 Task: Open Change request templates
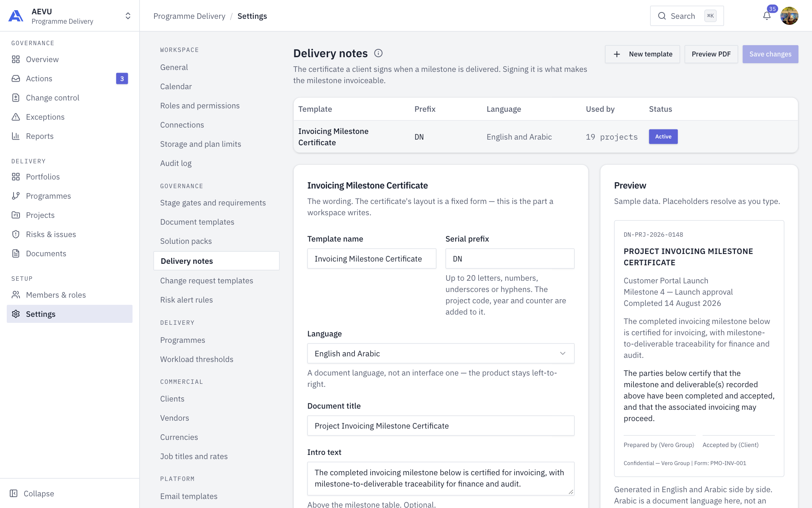pos(206,281)
